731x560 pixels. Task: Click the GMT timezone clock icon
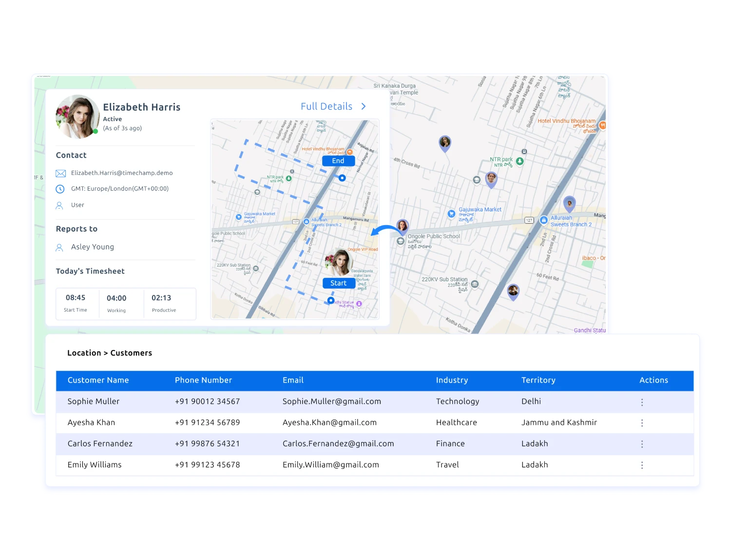[x=60, y=189]
